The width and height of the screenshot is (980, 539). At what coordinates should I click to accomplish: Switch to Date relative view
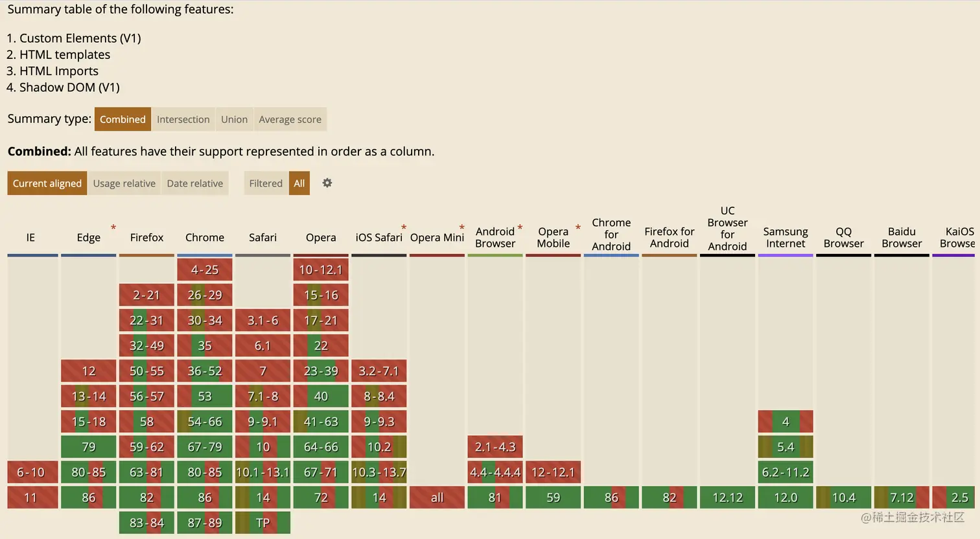pos(195,183)
